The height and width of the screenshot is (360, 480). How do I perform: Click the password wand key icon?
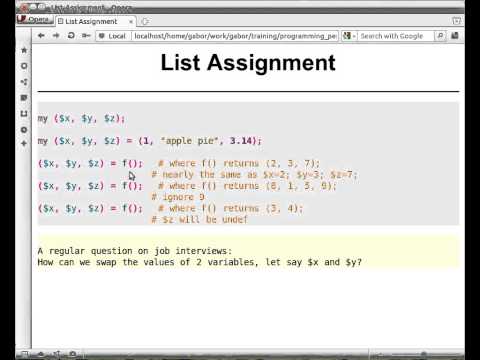click(86, 35)
